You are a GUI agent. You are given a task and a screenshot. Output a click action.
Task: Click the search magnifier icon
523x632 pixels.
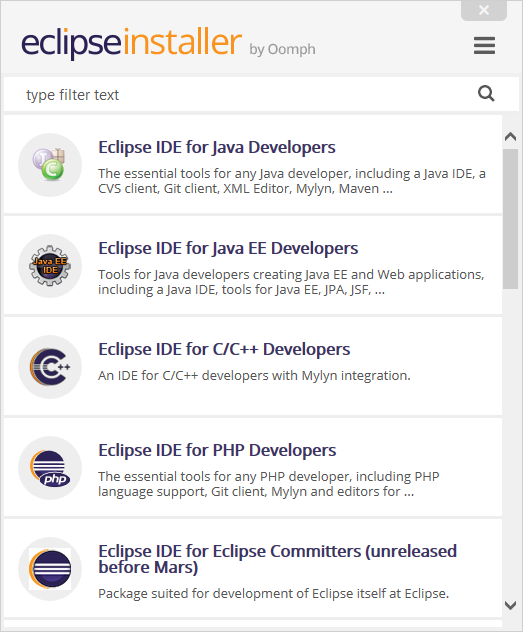pyautogui.click(x=486, y=94)
